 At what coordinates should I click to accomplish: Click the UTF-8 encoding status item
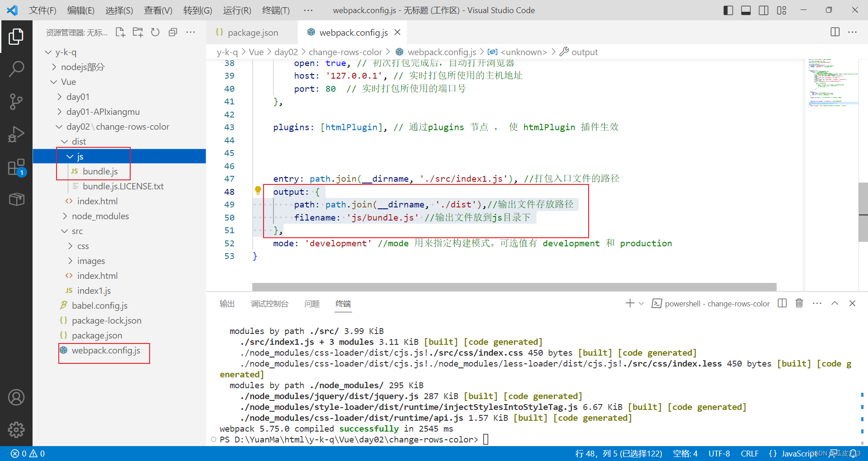tap(719, 453)
